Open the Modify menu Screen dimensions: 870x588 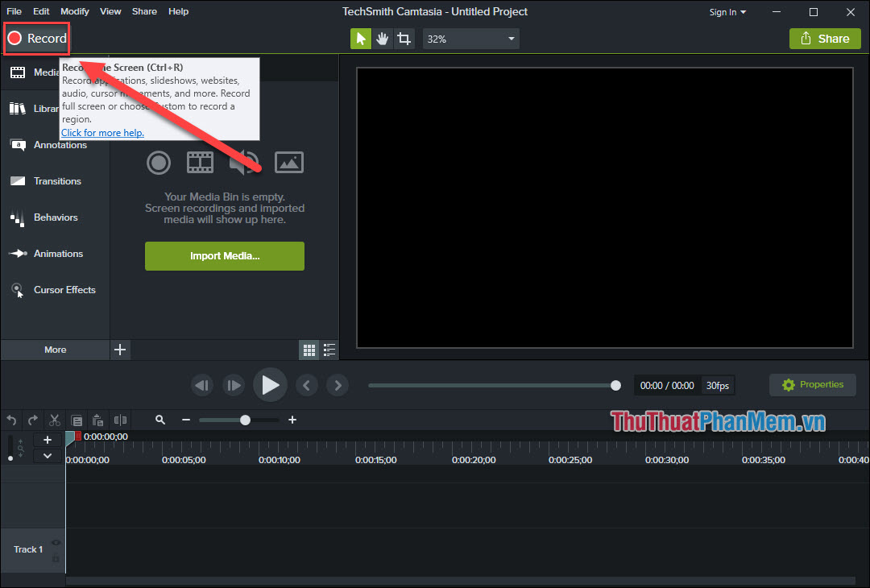[x=73, y=10]
